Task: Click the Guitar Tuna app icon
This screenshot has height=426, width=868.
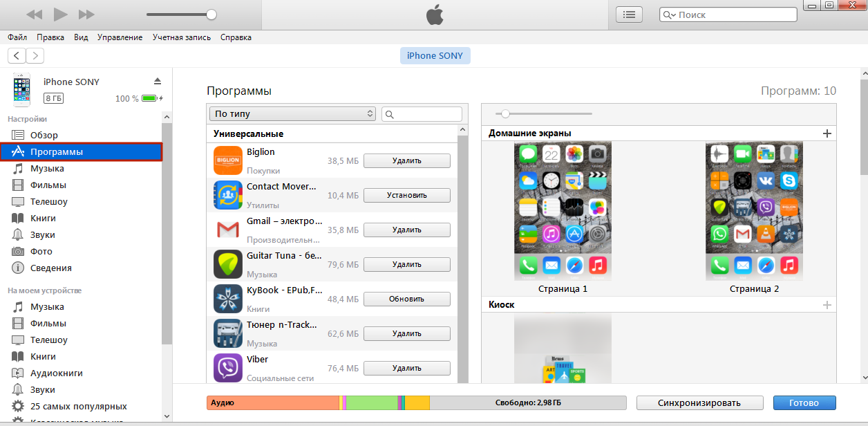Action: [x=227, y=264]
